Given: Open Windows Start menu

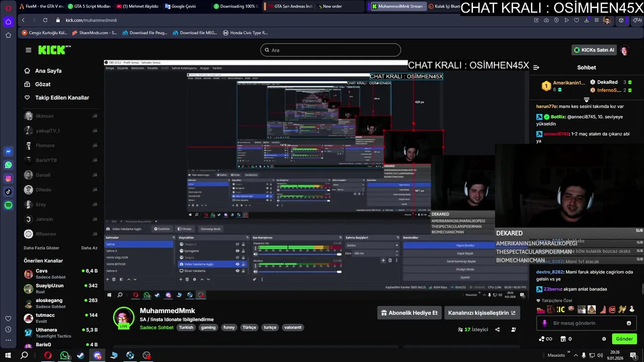Looking at the screenshot, I should tap(8, 355).
